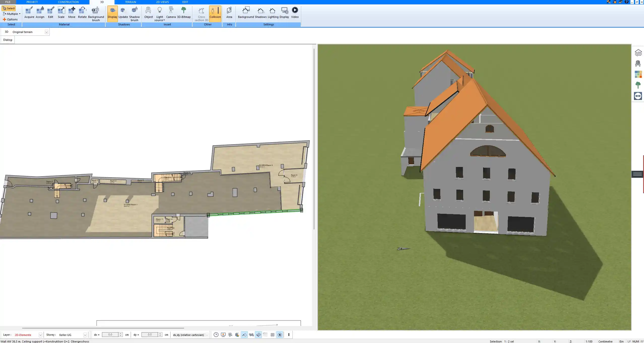Open the plants tree catalog sidebar icon

tap(638, 85)
